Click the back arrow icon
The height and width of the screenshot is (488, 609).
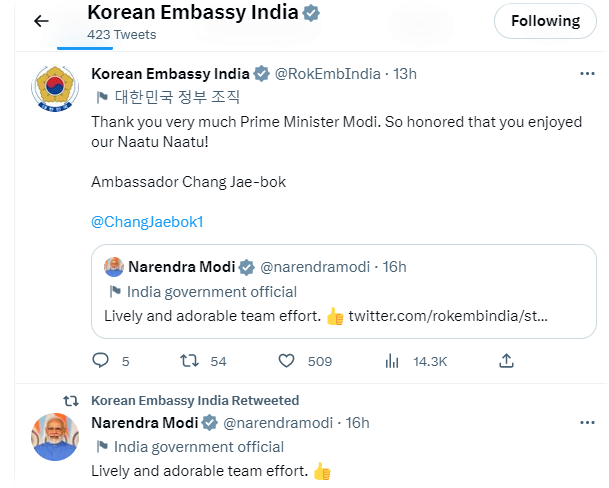[x=41, y=21]
